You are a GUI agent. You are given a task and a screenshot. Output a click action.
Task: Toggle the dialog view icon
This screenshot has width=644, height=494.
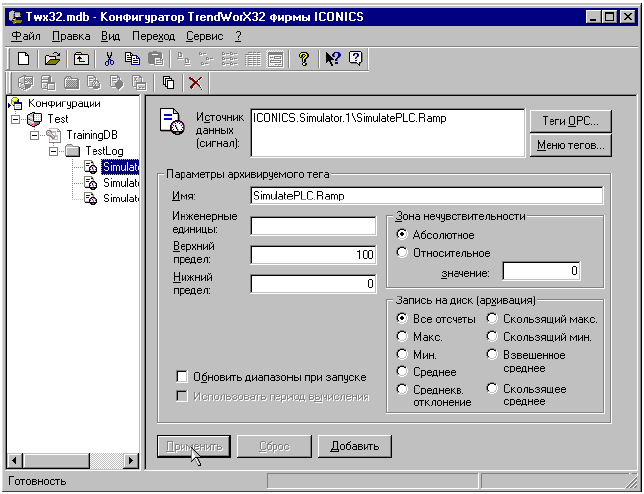[275, 59]
